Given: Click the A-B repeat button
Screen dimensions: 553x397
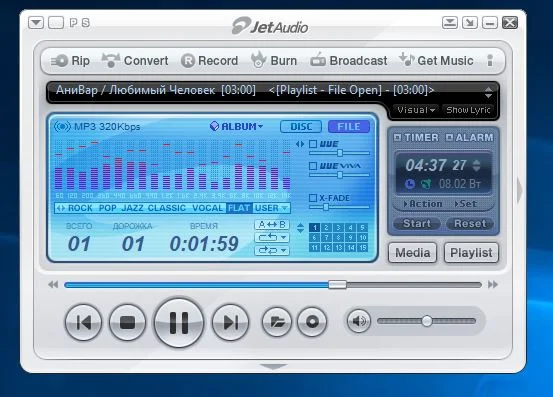Looking at the screenshot, I should 272,225.
